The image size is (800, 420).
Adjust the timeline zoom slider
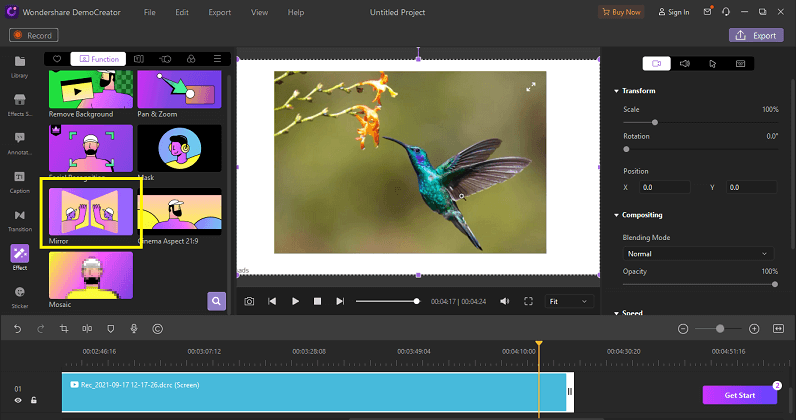pos(719,329)
